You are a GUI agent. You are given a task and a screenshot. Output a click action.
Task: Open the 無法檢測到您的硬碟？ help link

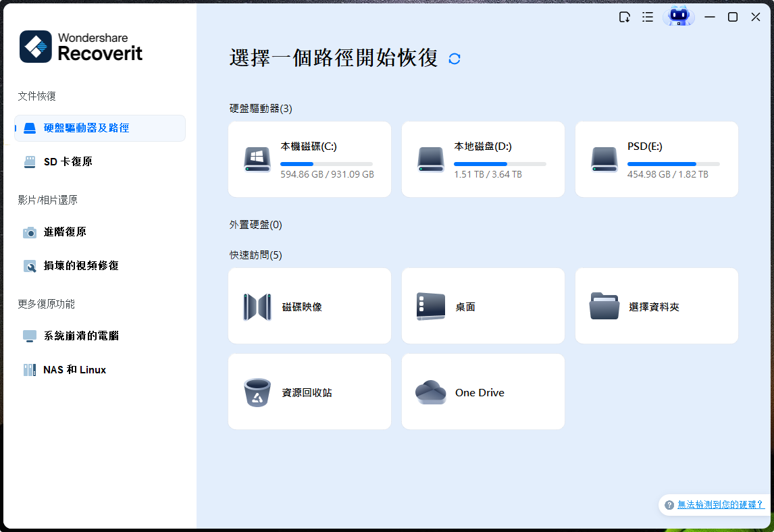(721, 505)
